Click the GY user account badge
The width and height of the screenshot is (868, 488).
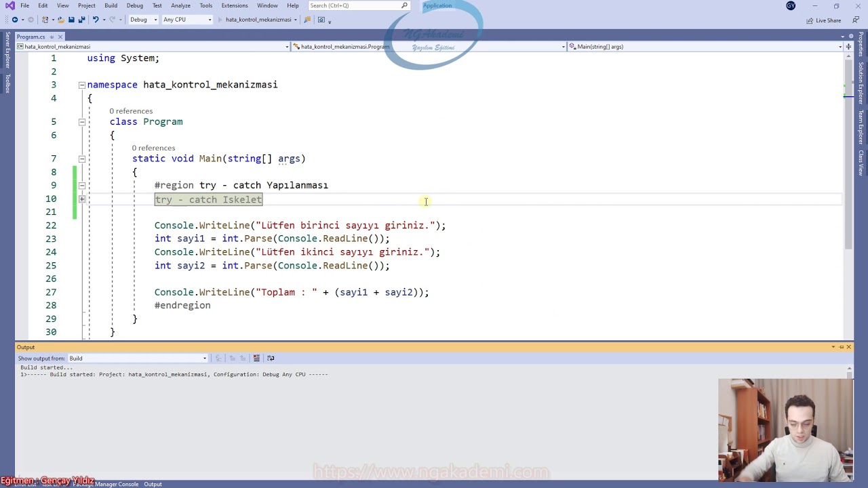[x=791, y=5]
